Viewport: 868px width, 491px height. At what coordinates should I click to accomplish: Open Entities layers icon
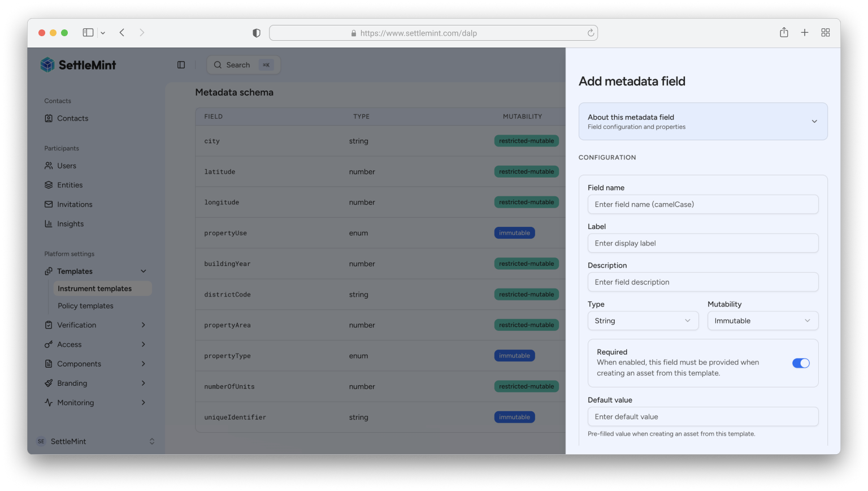point(49,185)
